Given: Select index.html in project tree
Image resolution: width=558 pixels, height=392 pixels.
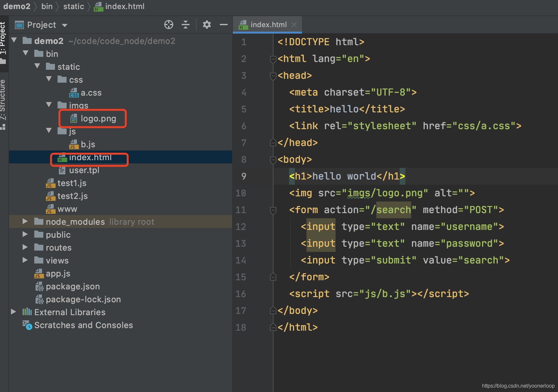Looking at the screenshot, I should coord(121,157).
